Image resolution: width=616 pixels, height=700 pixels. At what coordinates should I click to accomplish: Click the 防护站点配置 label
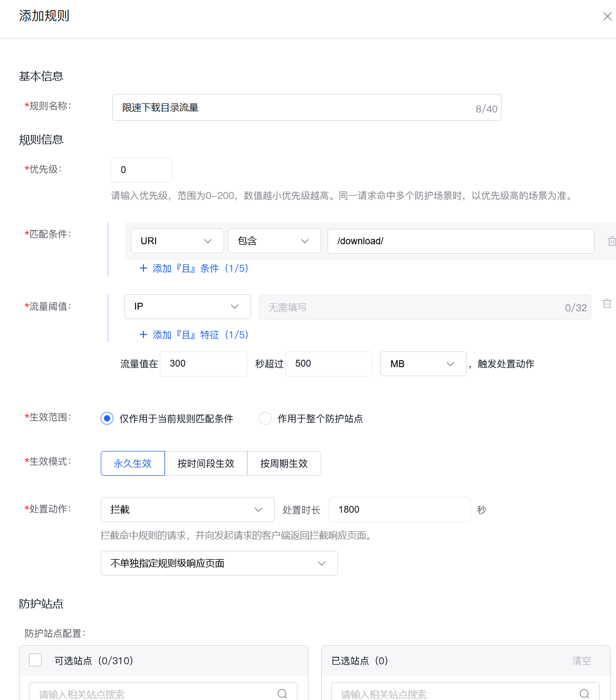coord(55,633)
